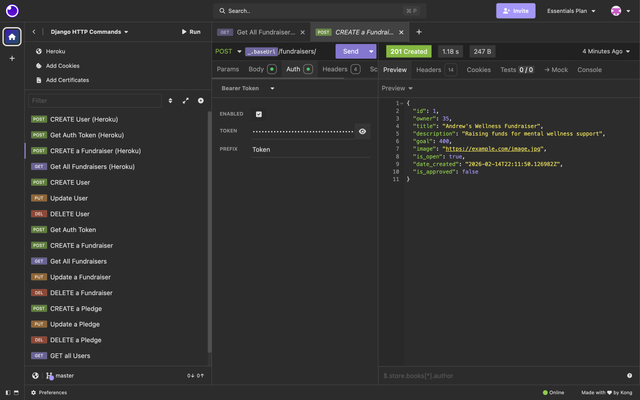The width and height of the screenshot is (640, 400).
Task: Open a new request tab with plus
Action: [x=419, y=32]
